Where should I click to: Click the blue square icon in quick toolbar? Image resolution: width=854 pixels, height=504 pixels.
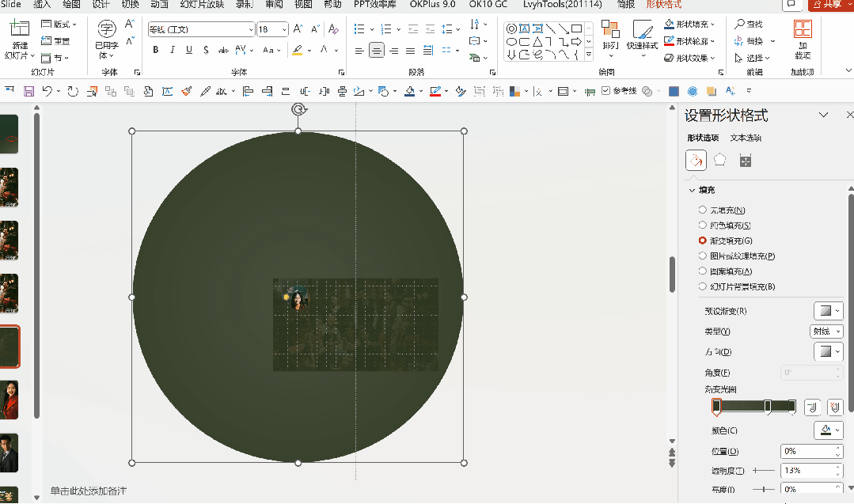pyautogui.click(x=674, y=92)
